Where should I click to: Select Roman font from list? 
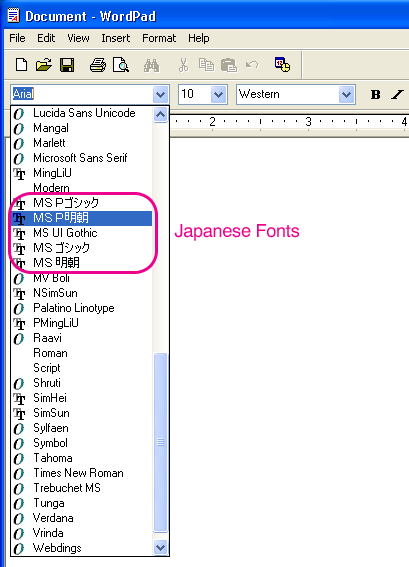tap(82, 353)
